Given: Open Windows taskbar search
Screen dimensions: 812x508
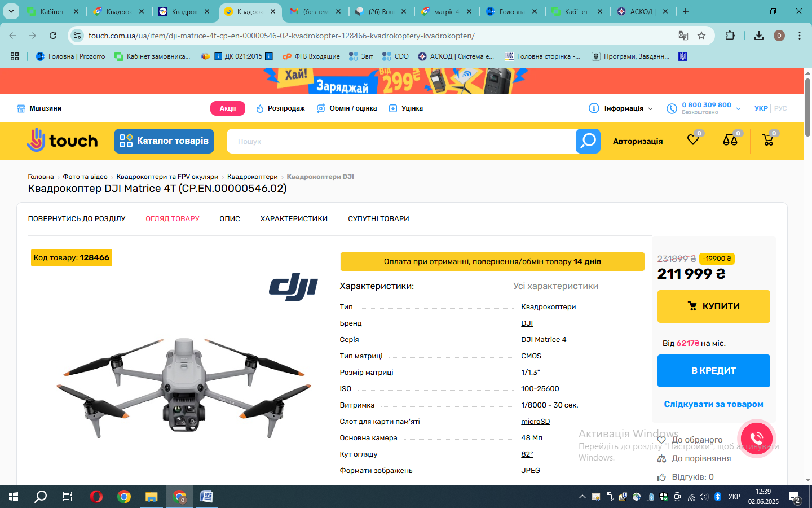Looking at the screenshot, I should tap(41, 497).
